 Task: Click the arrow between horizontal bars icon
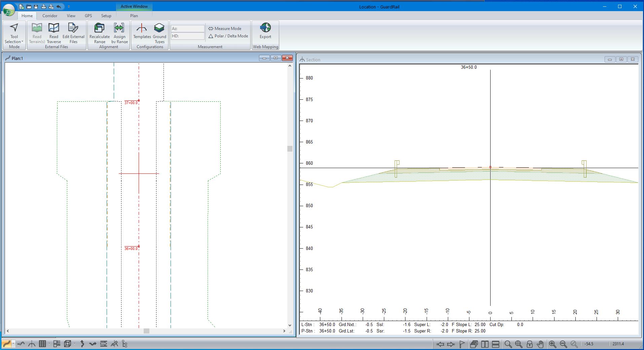(104, 344)
